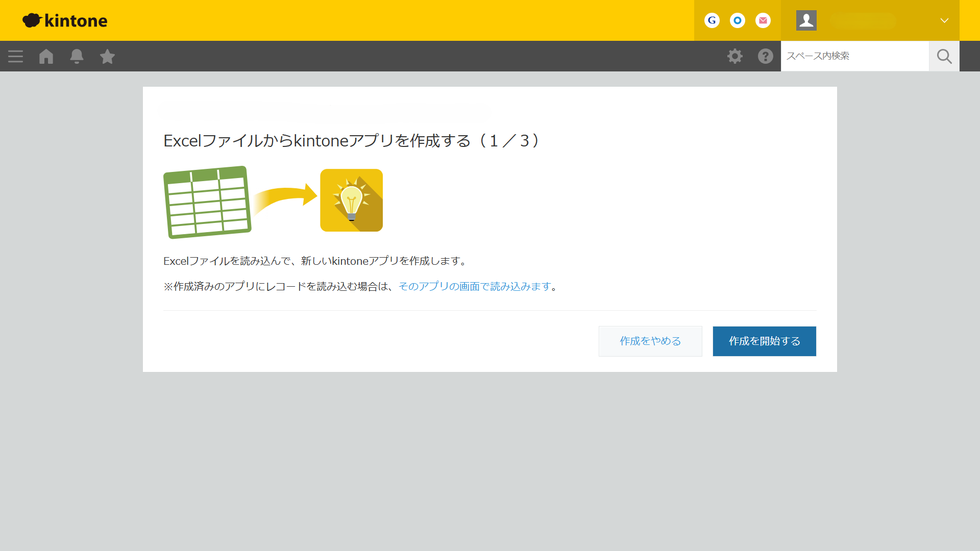Click the kintone logo

64,20
